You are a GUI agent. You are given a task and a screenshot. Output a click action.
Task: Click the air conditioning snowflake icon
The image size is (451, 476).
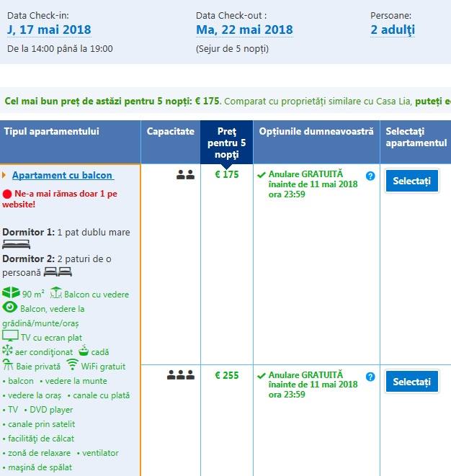click(8, 351)
